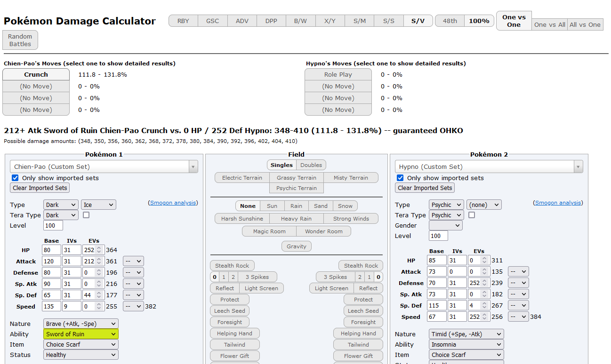Viewport: 611px width, 364px height.
Task: Toggle Light Screen on Hypno's side
Action: (x=331, y=288)
